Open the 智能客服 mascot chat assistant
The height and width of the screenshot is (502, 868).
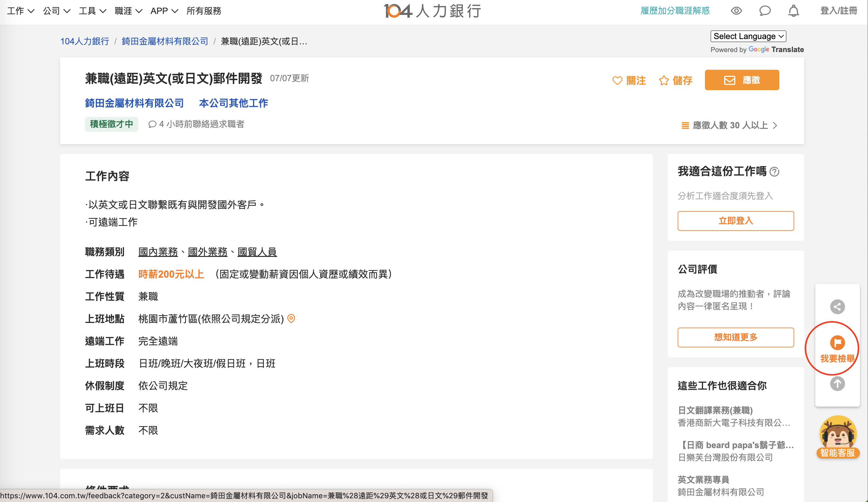click(837, 437)
